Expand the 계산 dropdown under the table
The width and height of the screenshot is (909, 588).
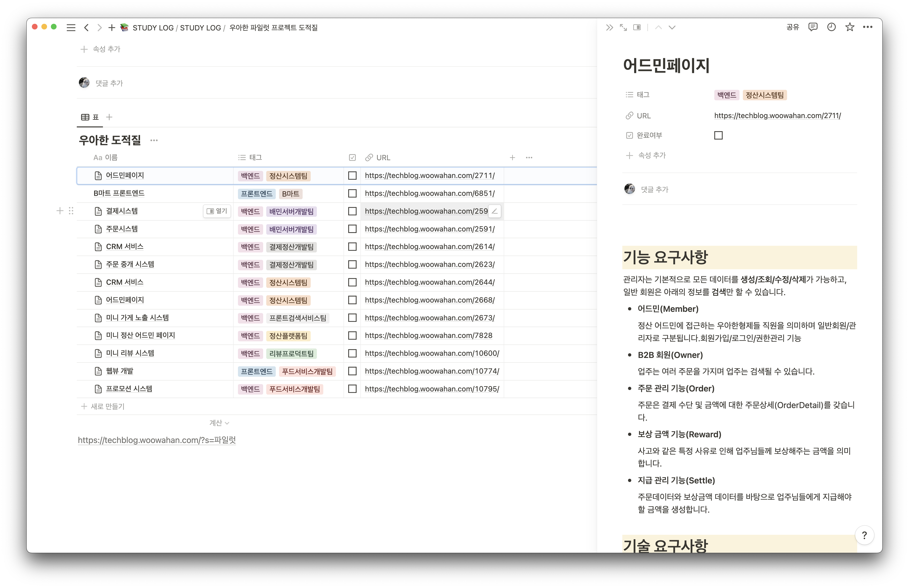click(219, 423)
